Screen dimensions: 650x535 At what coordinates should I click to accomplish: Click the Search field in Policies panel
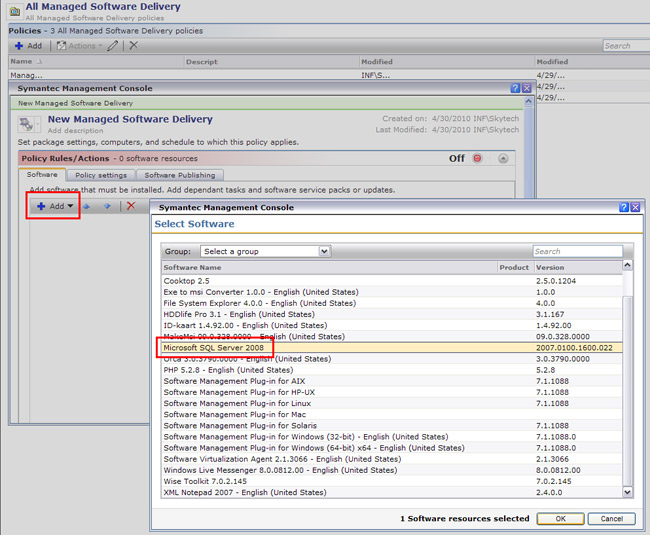pos(626,46)
